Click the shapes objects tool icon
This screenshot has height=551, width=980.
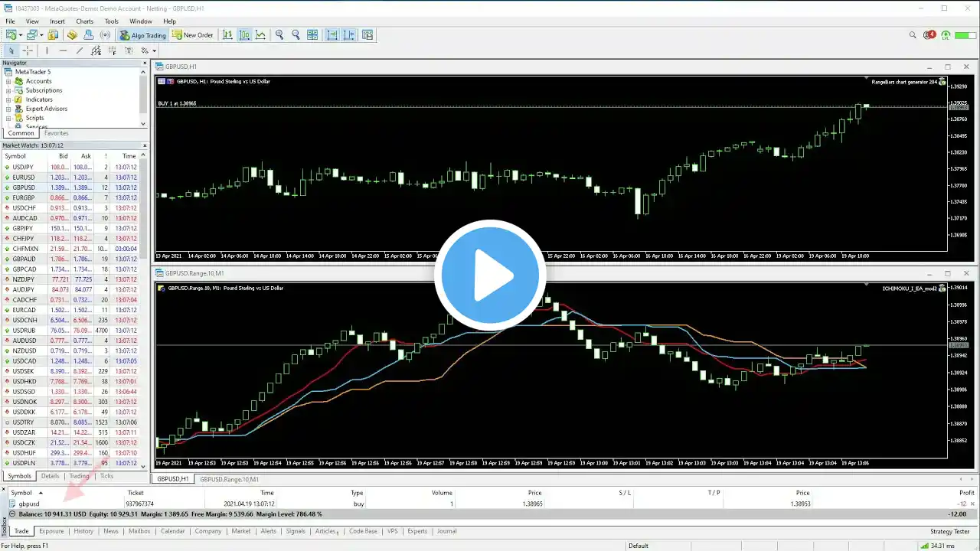(144, 51)
